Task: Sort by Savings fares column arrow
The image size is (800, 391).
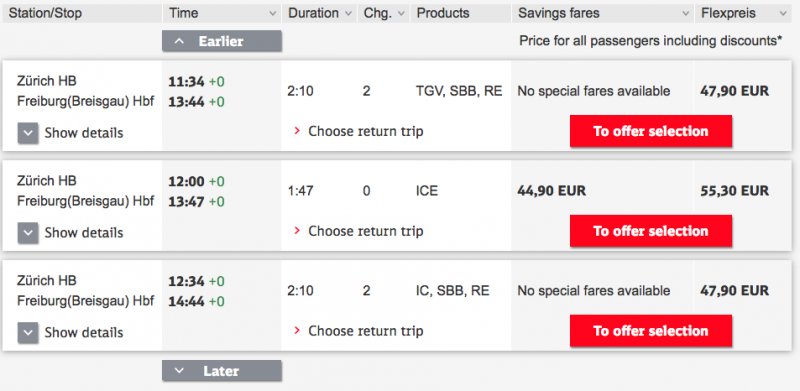Action: click(x=686, y=14)
